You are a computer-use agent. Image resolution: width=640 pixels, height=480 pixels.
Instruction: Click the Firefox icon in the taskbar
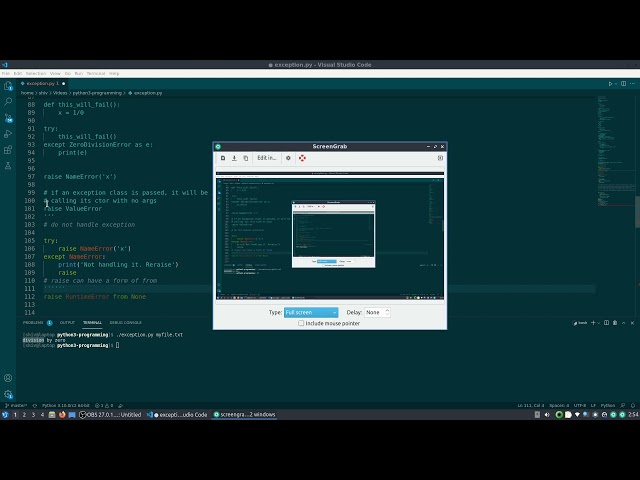62,415
